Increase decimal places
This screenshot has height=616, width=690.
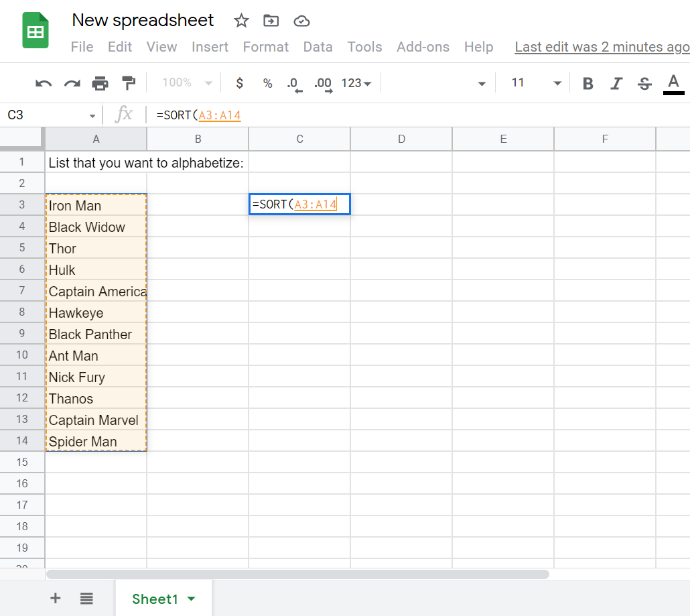coord(324,84)
